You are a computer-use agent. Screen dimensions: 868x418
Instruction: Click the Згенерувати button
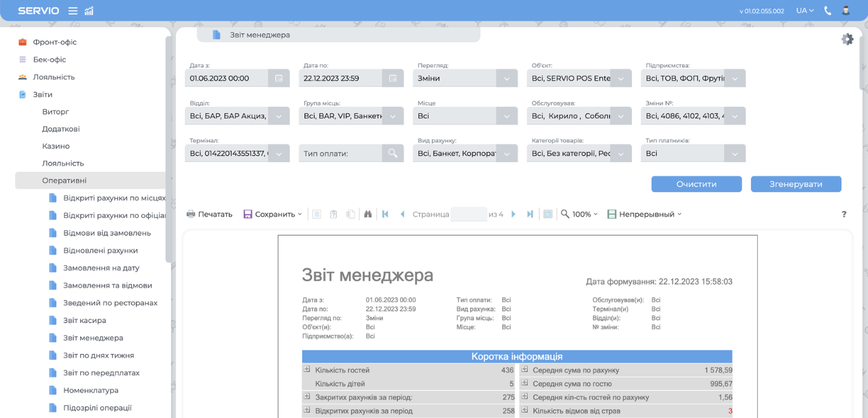coord(796,184)
